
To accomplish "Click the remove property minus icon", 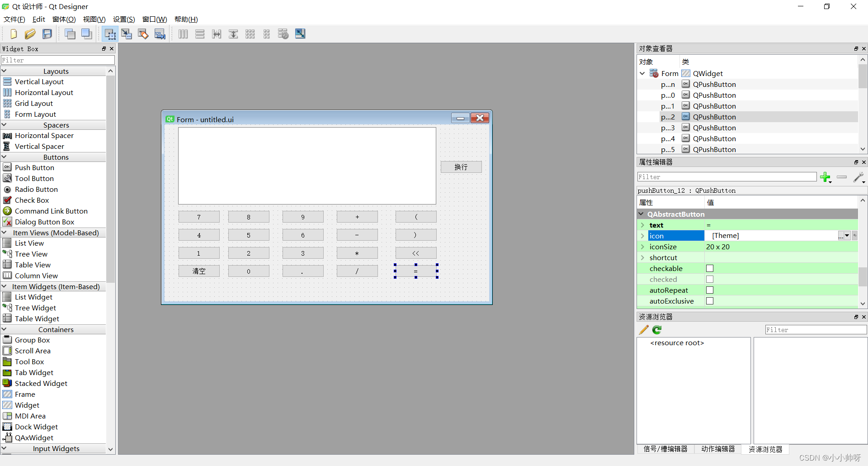I will click(842, 177).
